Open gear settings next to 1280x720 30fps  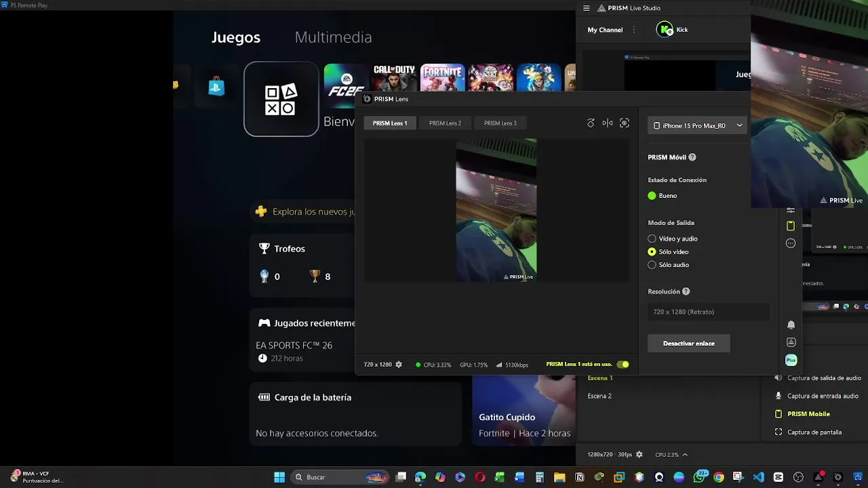(639, 455)
